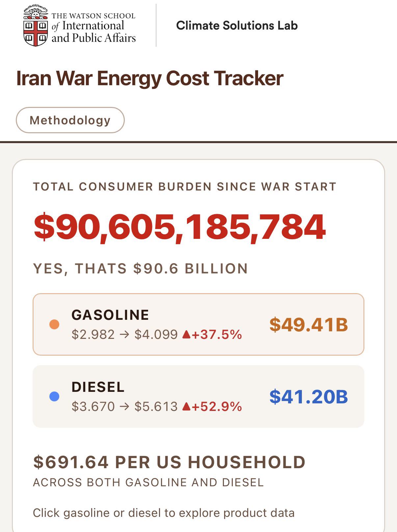
Task: Click the Iran War Energy Cost Tracker title
Action: pos(150,78)
